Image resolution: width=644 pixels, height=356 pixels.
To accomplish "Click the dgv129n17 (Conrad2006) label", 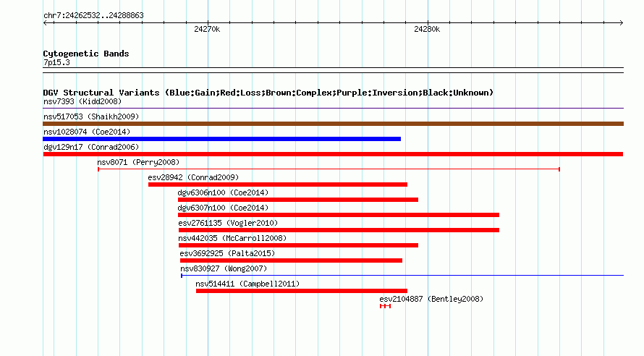I will [x=91, y=147].
